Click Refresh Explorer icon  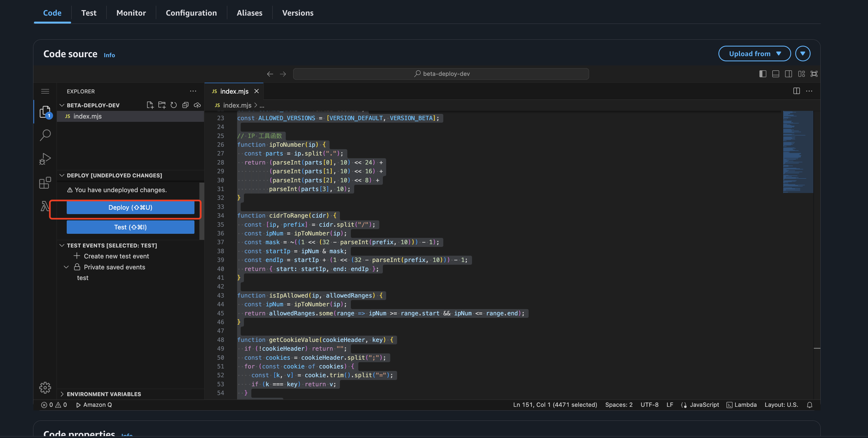174,105
